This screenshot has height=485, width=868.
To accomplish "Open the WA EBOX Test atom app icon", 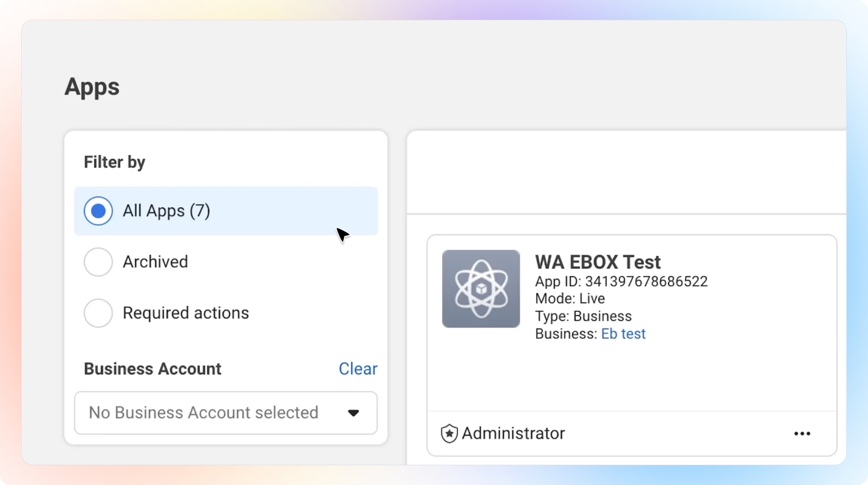I will pyautogui.click(x=481, y=289).
